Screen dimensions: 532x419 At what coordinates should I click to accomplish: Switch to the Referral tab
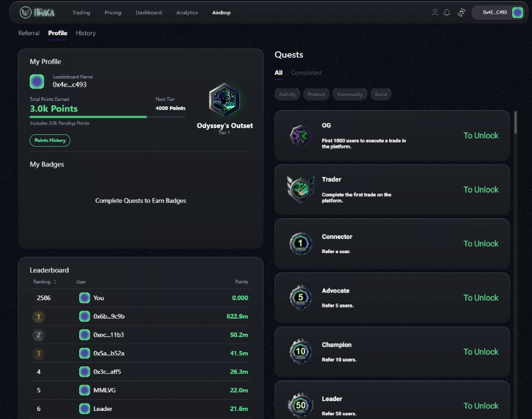point(29,33)
